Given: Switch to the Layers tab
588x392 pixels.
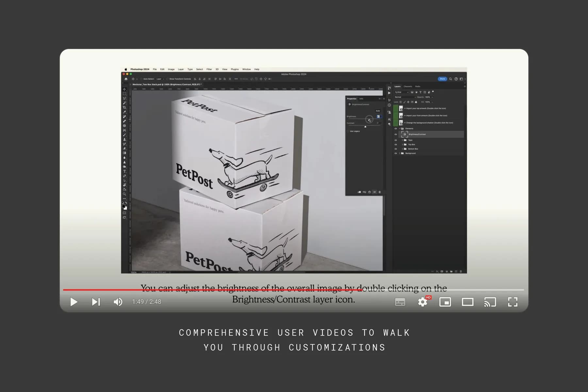Looking at the screenshot, I should 398,87.
